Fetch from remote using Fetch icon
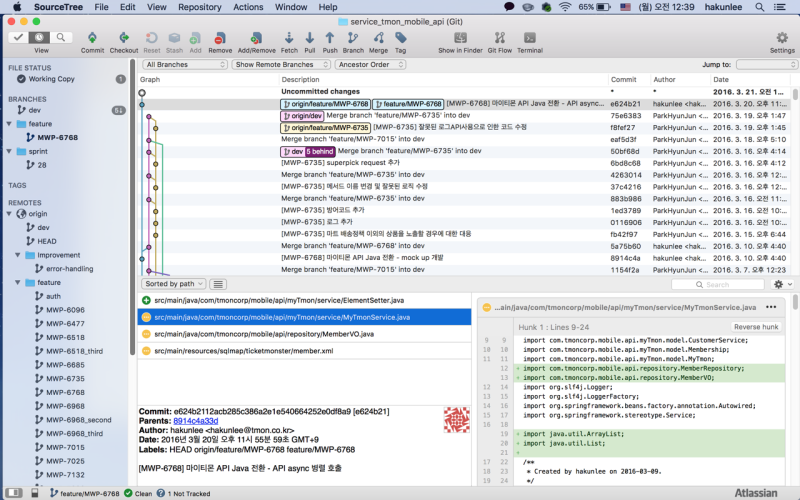 pyautogui.click(x=289, y=38)
